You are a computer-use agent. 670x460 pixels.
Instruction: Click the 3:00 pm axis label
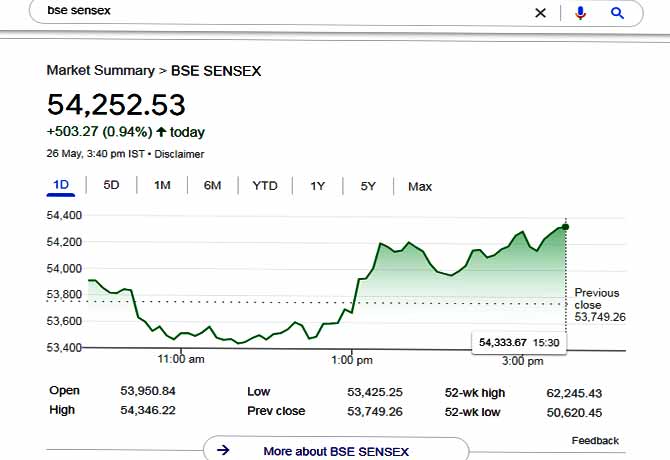click(523, 361)
